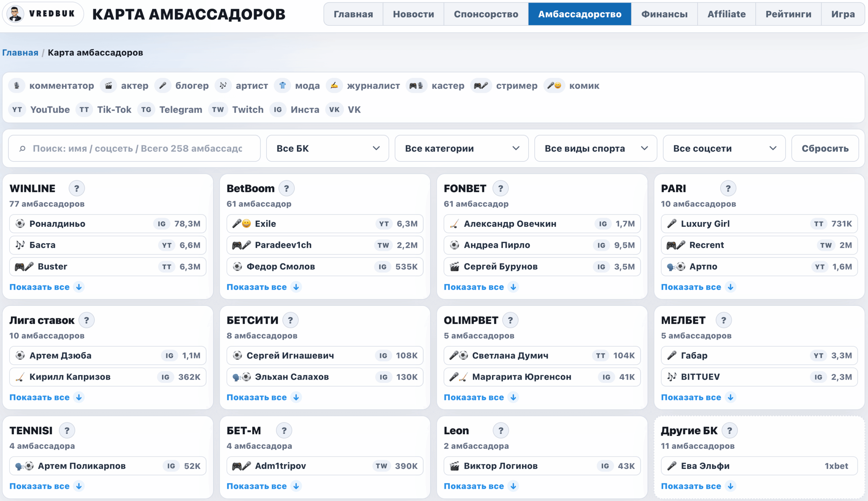Open the BetBoom question mark help

[287, 188]
